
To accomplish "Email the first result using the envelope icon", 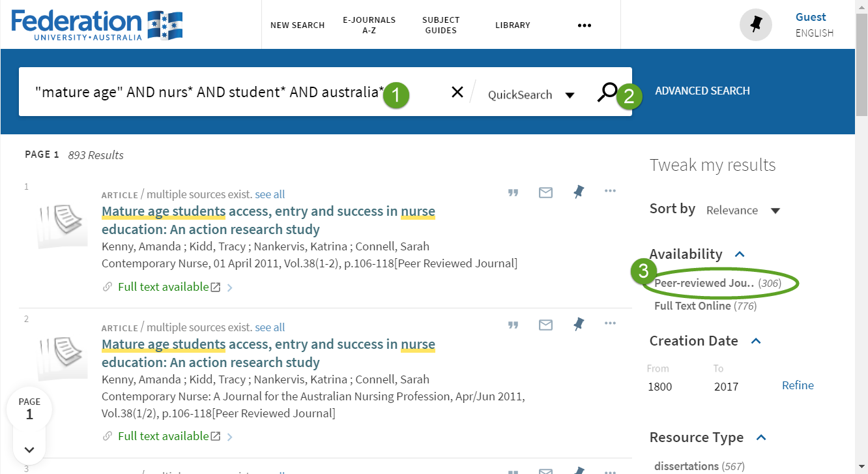I will (x=545, y=192).
